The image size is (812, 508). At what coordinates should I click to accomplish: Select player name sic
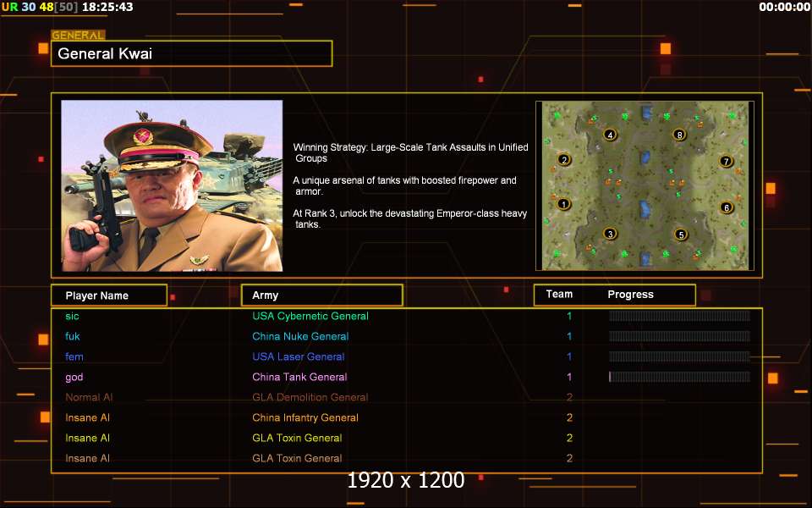tap(72, 316)
